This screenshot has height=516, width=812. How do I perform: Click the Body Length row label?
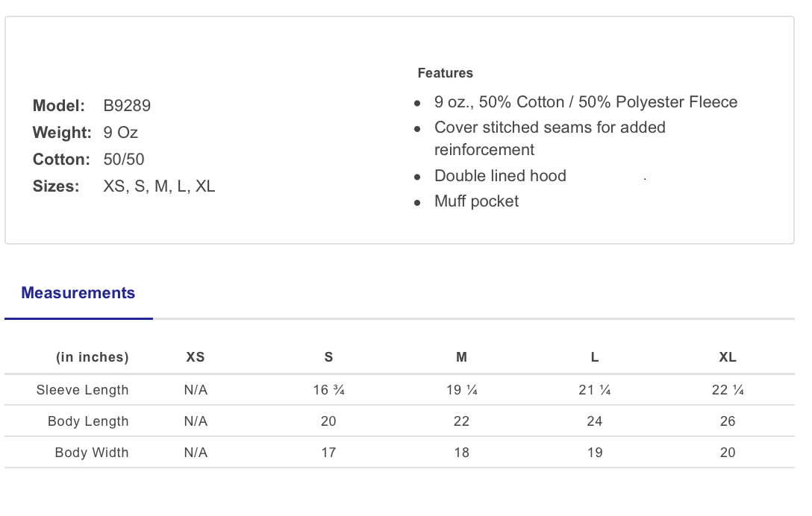88,421
